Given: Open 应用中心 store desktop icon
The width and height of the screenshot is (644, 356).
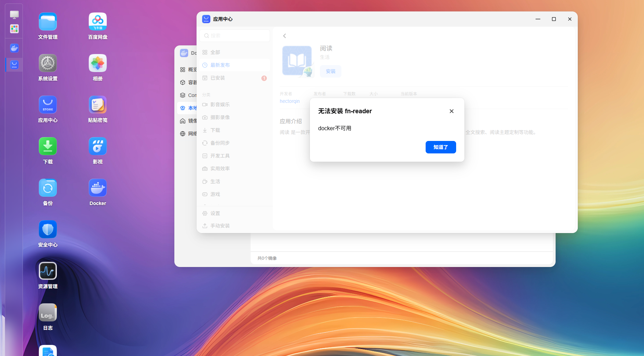Looking at the screenshot, I should point(48,105).
